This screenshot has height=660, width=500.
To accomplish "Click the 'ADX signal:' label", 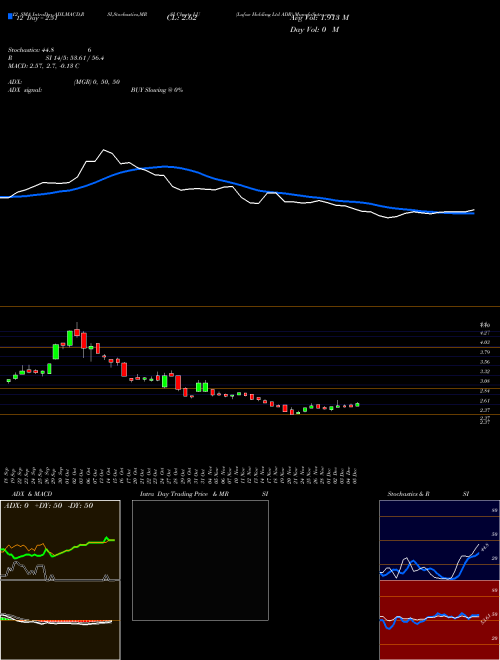I will tap(25, 90).
